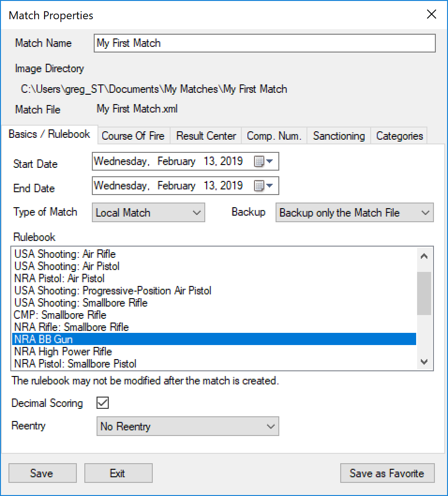Image resolution: width=448 pixels, height=496 pixels.
Task: Select USA Shooting: Air Rifle rulebook
Action: [x=65, y=254]
